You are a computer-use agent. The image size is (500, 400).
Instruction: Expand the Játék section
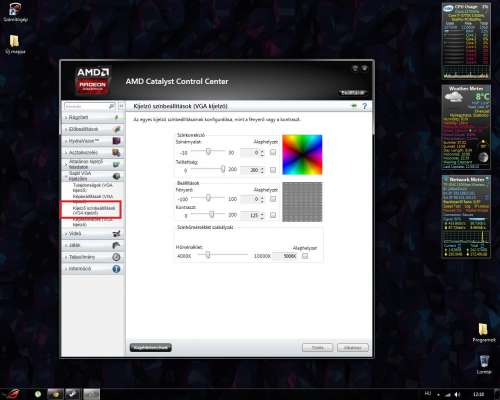coord(92,245)
